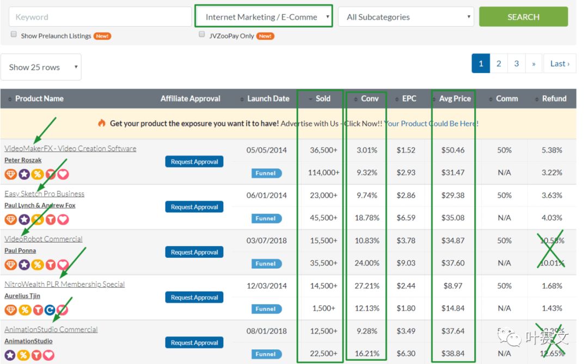Open Easy Sketch Pro Business product link
Image resolution: width=588 pixels, height=364 pixels.
(x=44, y=194)
